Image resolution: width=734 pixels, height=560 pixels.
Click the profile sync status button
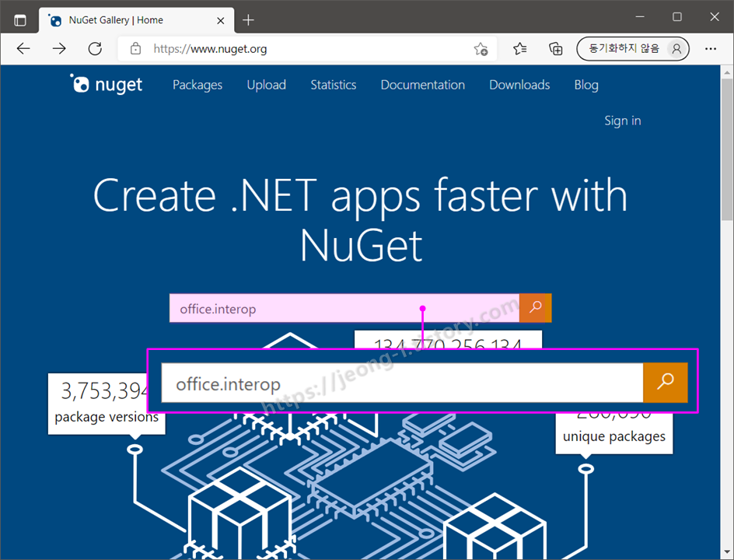pyautogui.click(x=632, y=48)
